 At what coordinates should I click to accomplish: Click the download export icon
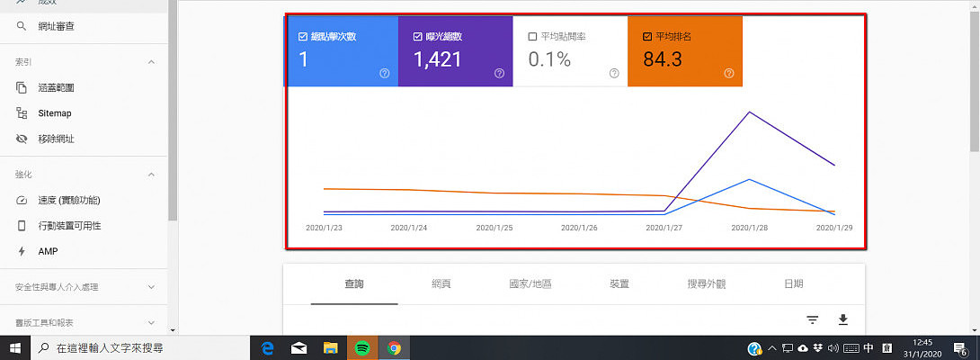click(842, 319)
